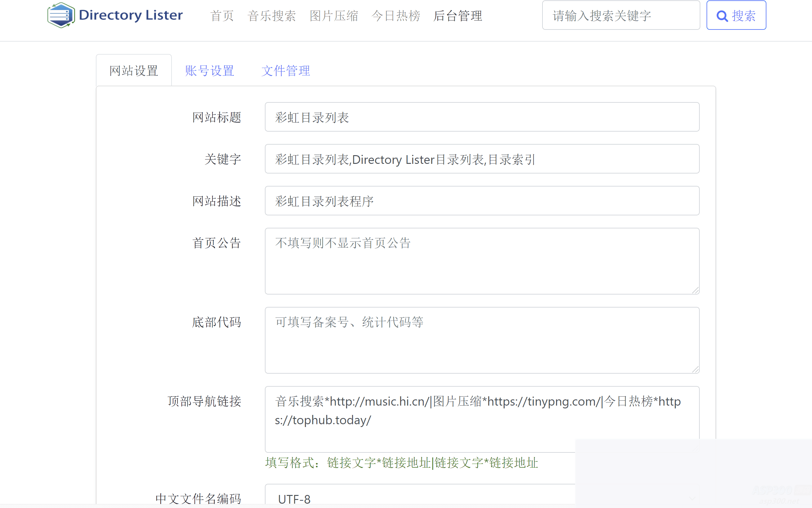812x508 pixels.
Task: Click the magnifier icon in search button
Action: [722, 16]
